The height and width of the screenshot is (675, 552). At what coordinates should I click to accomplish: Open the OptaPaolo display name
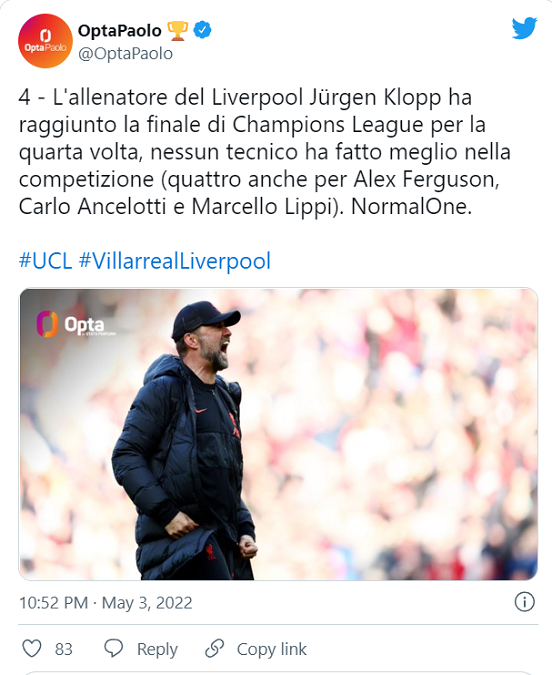[120, 31]
